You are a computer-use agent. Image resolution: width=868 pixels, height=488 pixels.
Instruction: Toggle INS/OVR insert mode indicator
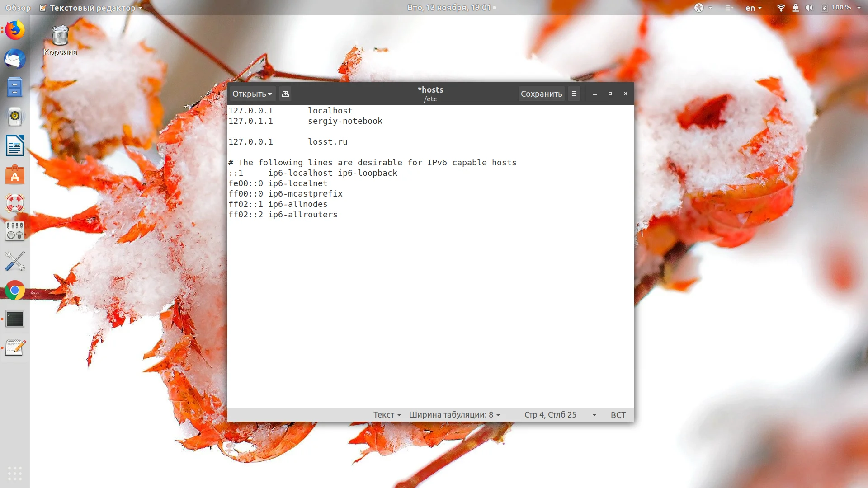pyautogui.click(x=618, y=415)
